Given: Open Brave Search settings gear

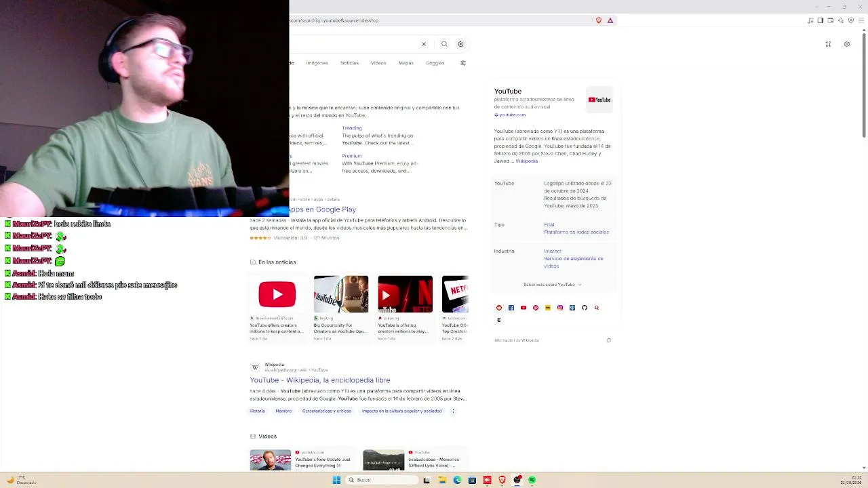Looking at the screenshot, I should click(x=847, y=44).
